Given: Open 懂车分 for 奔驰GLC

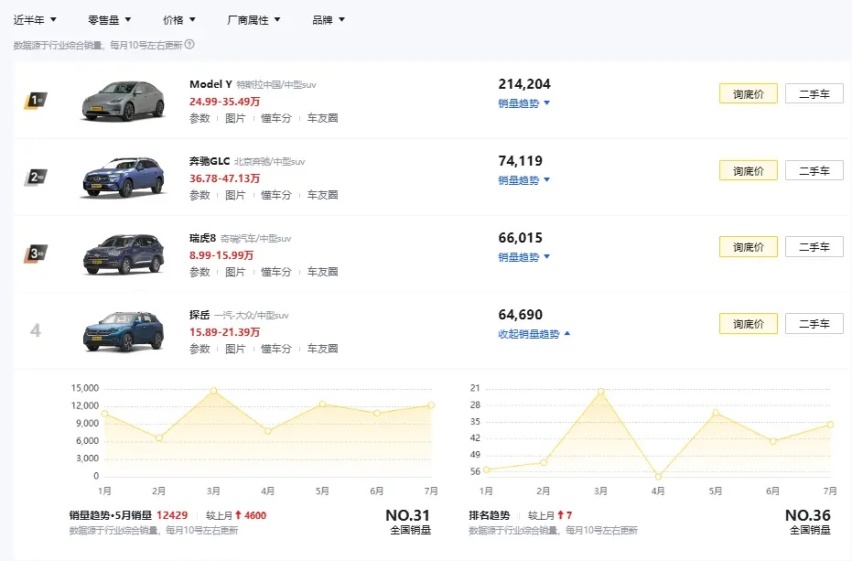Looking at the screenshot, I should tap(276, 195).
